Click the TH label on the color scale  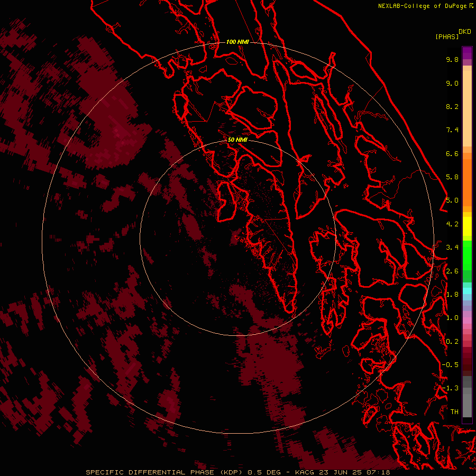(x=454, y=411)
